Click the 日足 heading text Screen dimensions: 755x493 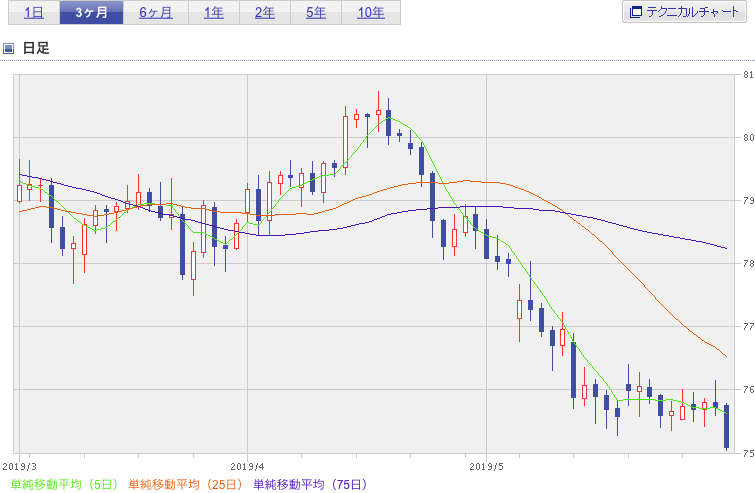(x=36, y=48)
